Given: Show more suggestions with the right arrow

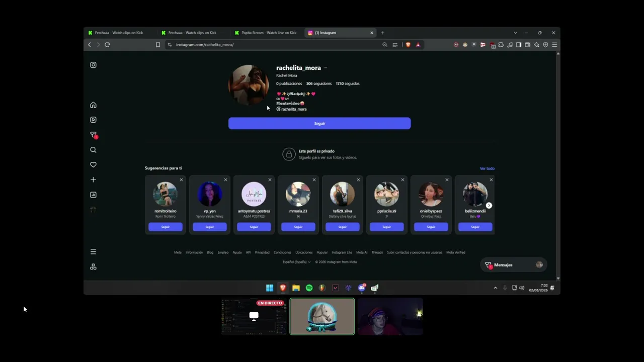Looking at the screenshot, I should coord(489,205).
